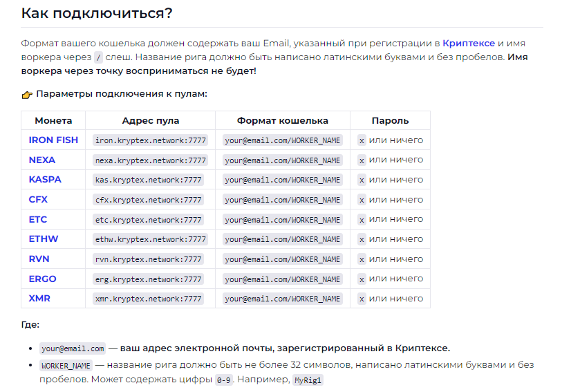Viewport: 580px width, 392px height.
Task: Click the kas.kryptex.network:7777 pool address
Action: [149, 180]
